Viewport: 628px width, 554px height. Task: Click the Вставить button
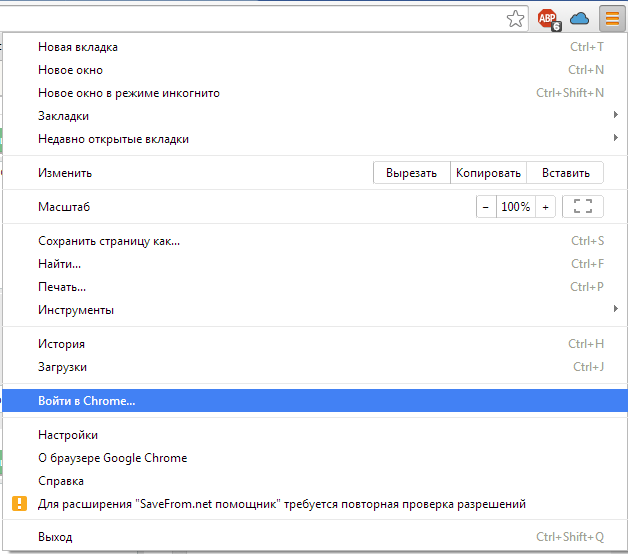point(565,173)
